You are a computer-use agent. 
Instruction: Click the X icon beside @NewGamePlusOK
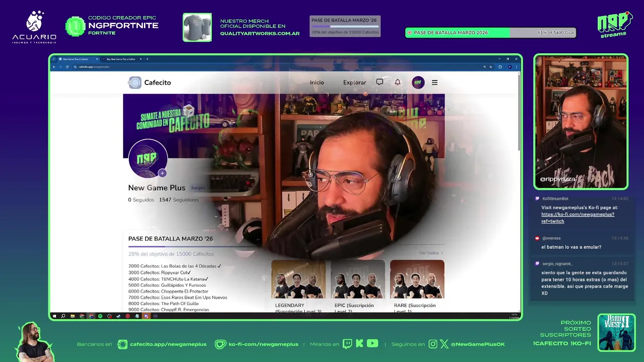(x=444, y=344)
